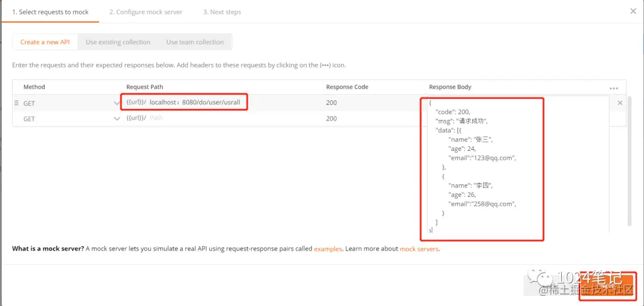Select Create a new API tab
Image resolution: width=644 pixels, height=306 pixels.
click(x=45, y=42)
